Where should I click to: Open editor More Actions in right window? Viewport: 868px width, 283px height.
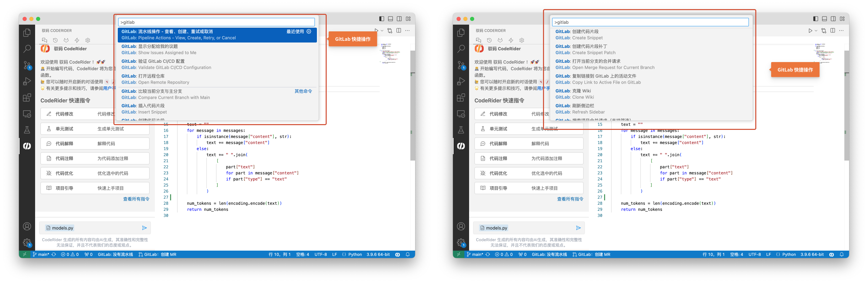click(841, 30)
